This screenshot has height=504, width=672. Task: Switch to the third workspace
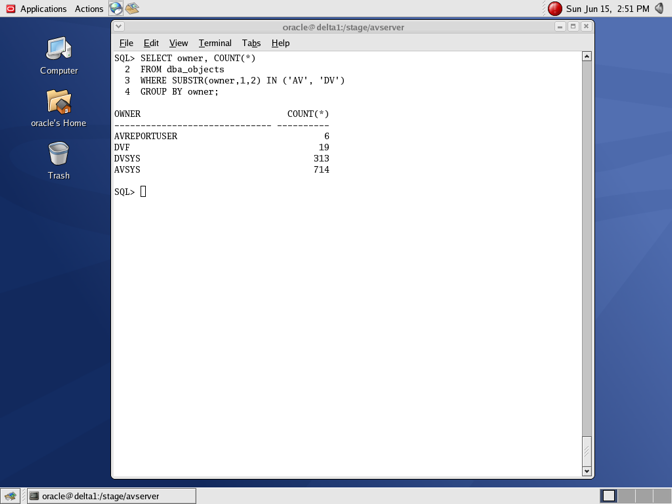(644, 496)
